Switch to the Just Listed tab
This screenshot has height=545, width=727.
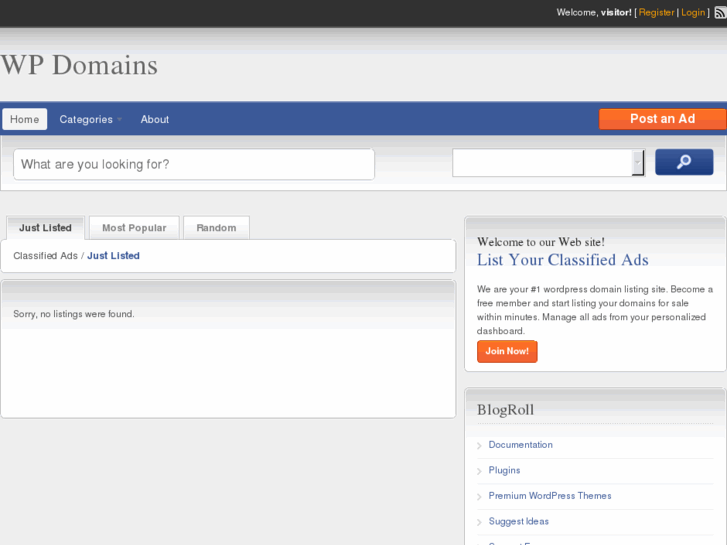pos(45,228)
